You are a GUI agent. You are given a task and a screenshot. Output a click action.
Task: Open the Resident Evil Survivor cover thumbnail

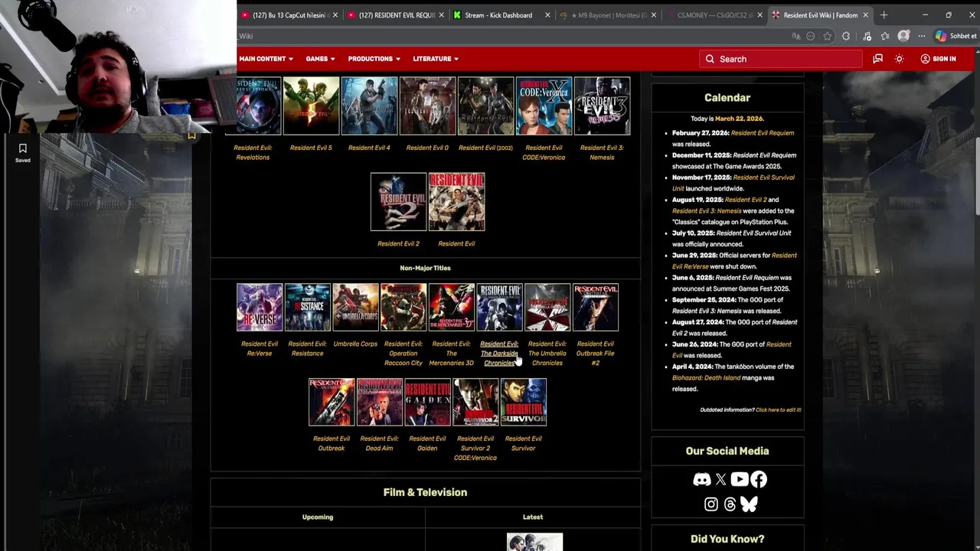coord(524,402)
